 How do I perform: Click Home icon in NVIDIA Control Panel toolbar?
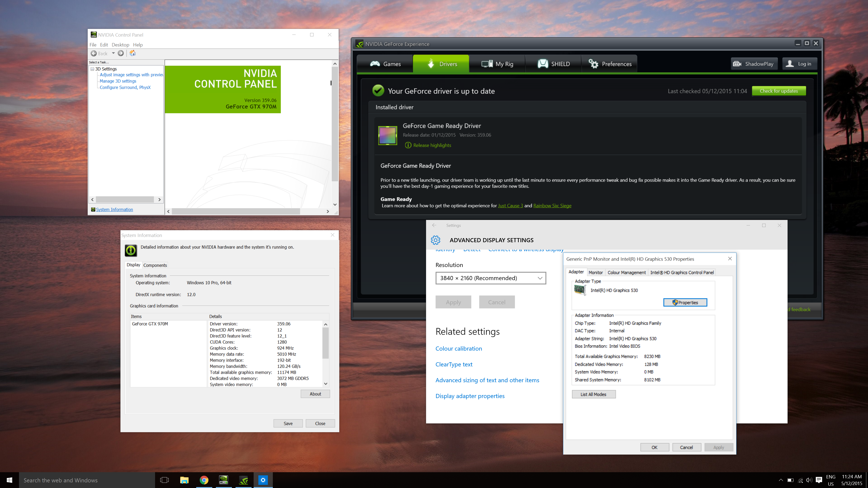(x=133, y=53)
